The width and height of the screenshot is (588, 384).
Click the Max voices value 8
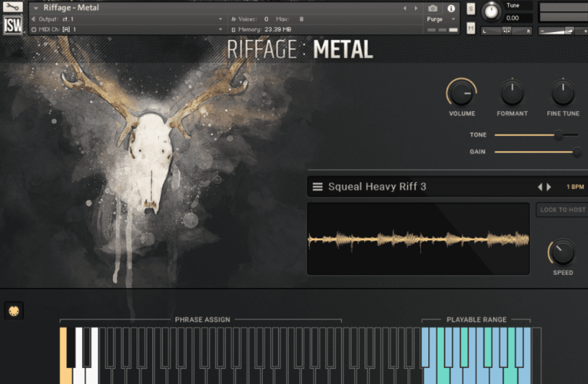click(x=301, y=19)
